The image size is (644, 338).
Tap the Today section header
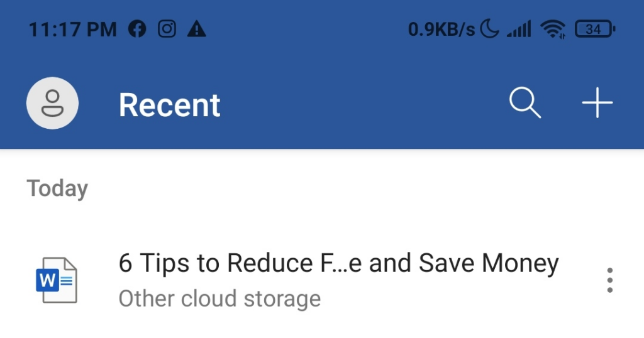pyautogui.click(x=57, y=188)
